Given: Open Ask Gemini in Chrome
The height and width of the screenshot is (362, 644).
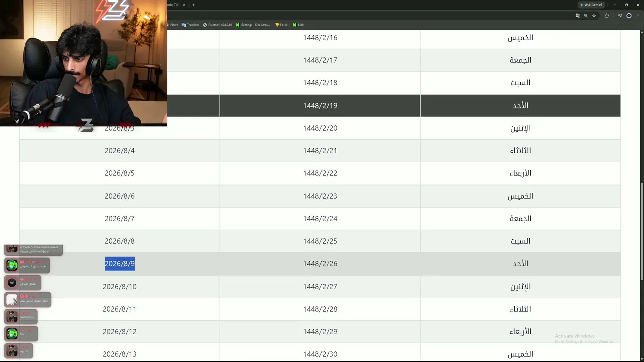Looking at the screenshot, I should click(x=591, y=5).
